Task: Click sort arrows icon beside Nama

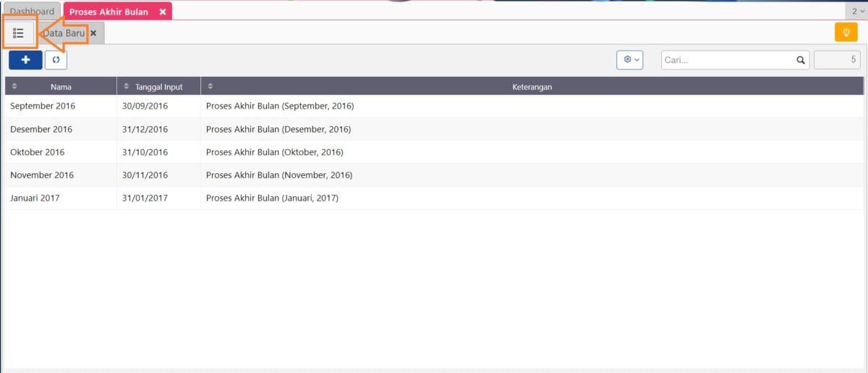Action: pos(14,86)
